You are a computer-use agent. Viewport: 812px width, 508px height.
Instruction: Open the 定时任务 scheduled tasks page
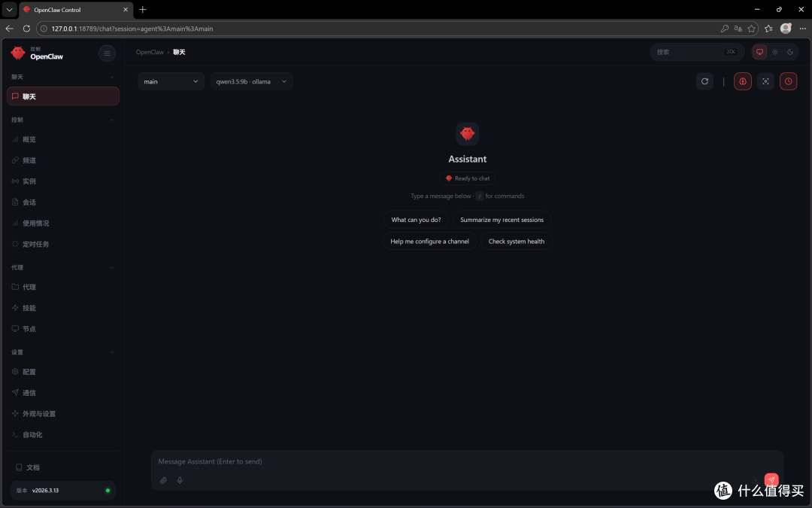tap(63, 244)
